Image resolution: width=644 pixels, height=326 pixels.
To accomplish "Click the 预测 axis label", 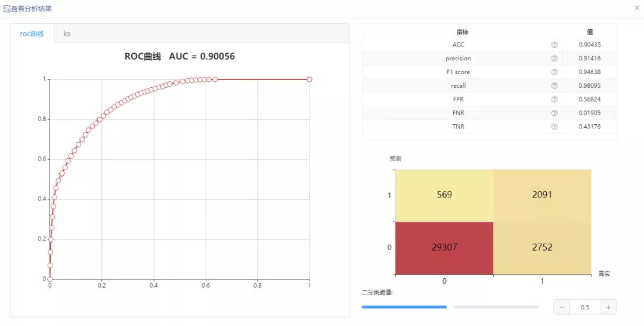I will tap(395, 159).
